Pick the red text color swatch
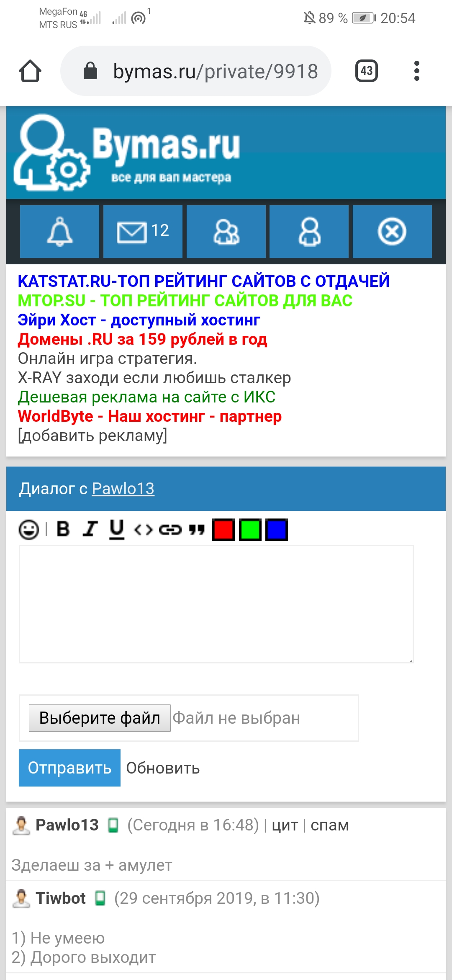 click(x=223, y=530)
